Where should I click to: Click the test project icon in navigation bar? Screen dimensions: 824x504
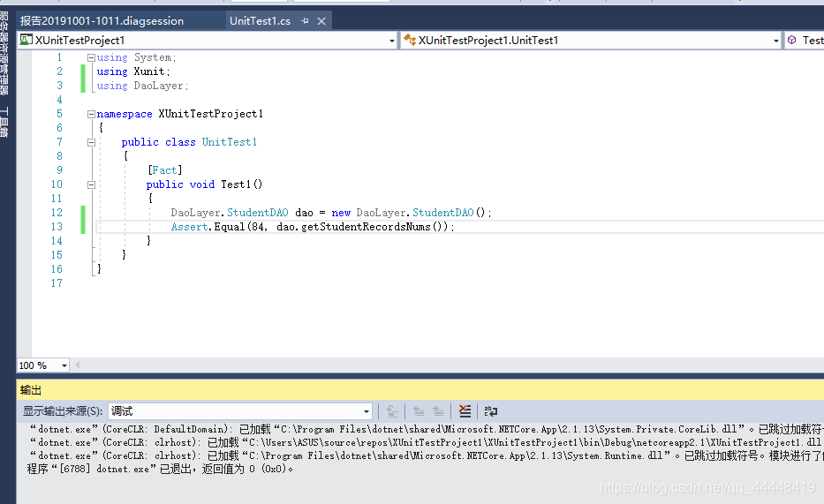[x=26, y=40]
